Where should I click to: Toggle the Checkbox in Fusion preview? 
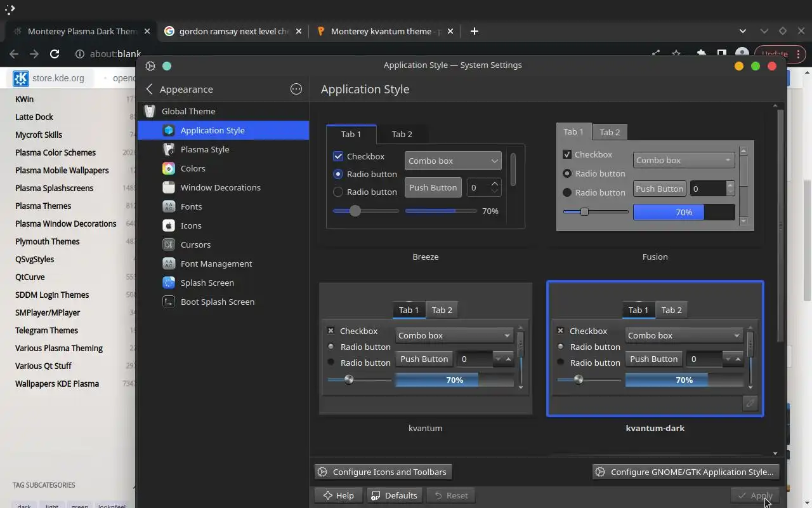coord(567,154)
